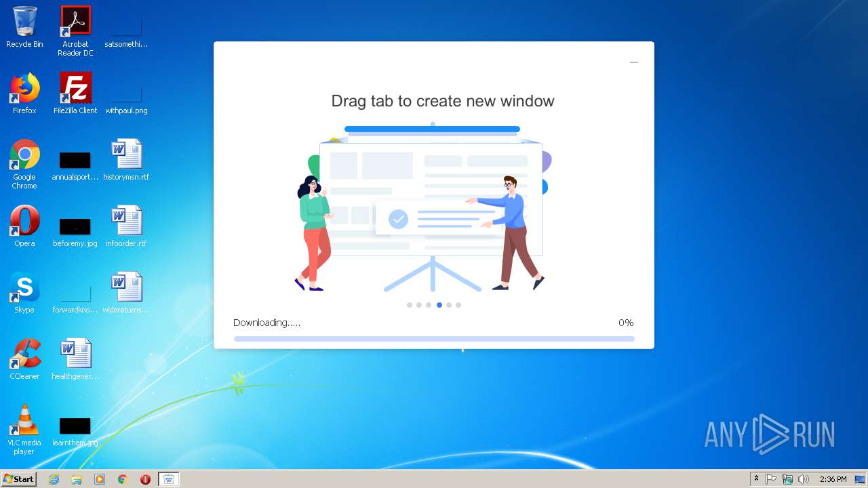
Task: Select the sixth slide indicator dot
Action: (458, 305)
